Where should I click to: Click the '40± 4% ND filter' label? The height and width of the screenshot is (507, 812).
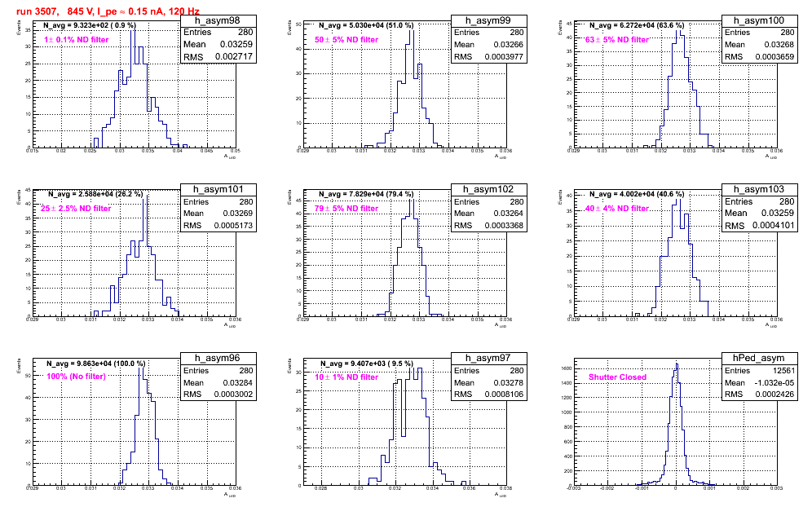[x=617, y=209]
